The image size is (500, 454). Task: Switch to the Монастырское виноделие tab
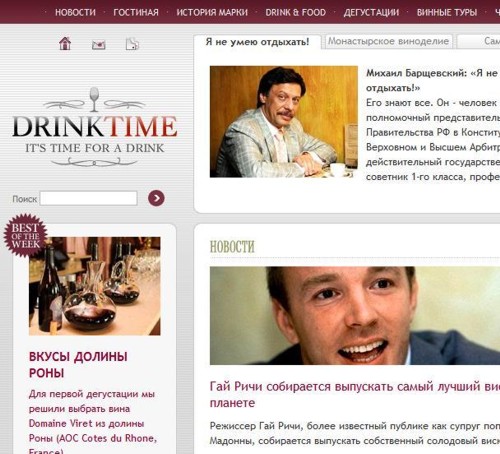[388, 41]
